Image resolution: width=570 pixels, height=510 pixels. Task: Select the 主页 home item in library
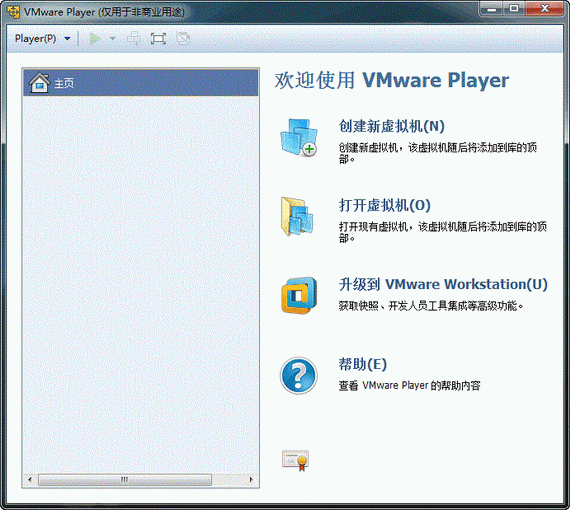coord(141,83)
